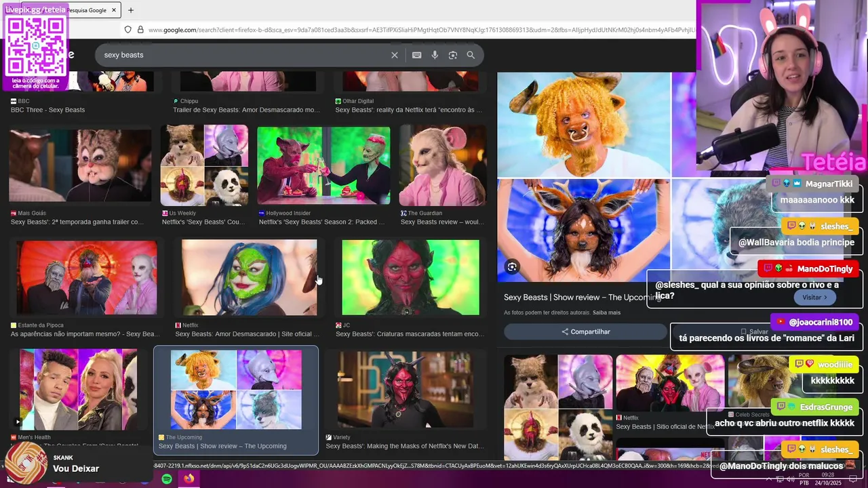868x488 pixels.
Task: Open 'Criaturas mascaradas tentam enco...' JC title
Action: click(409, 334)
